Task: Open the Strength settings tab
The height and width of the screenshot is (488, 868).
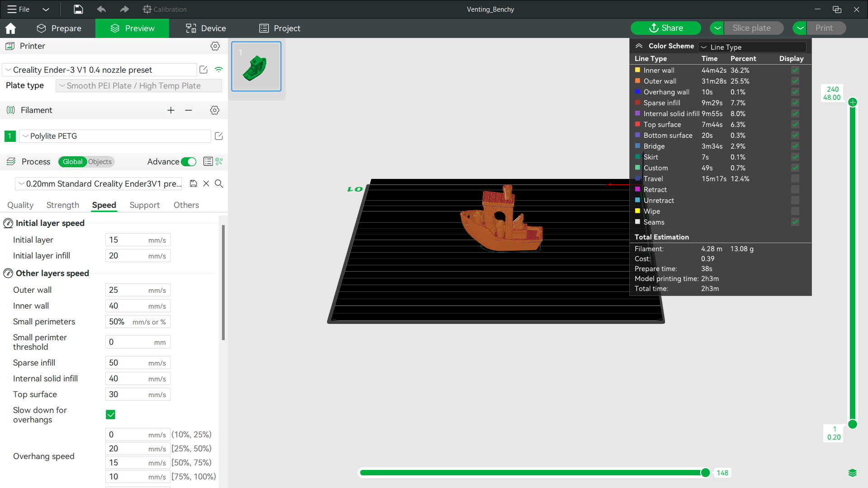Action: [x=63, y=205]
